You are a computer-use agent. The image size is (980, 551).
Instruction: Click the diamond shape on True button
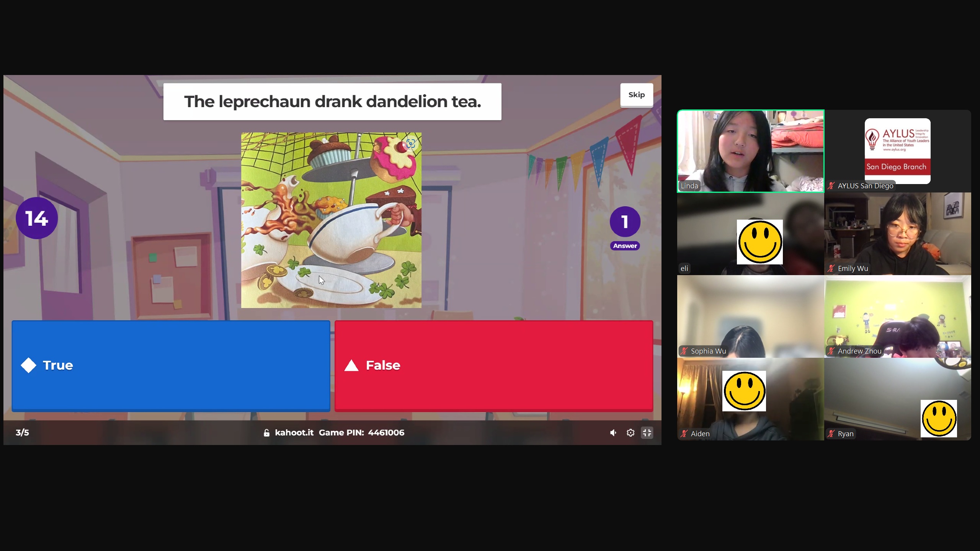(x=28, y=365)
